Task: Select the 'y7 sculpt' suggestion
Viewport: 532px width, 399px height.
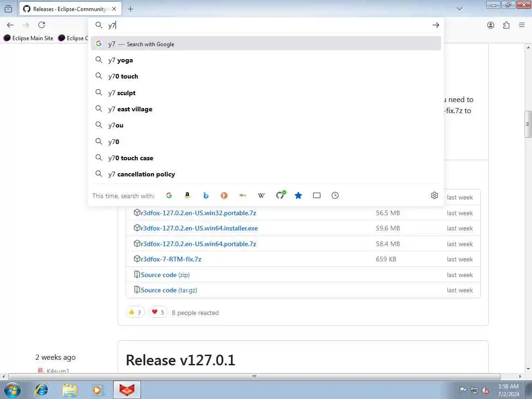Action: coord(266,93)
